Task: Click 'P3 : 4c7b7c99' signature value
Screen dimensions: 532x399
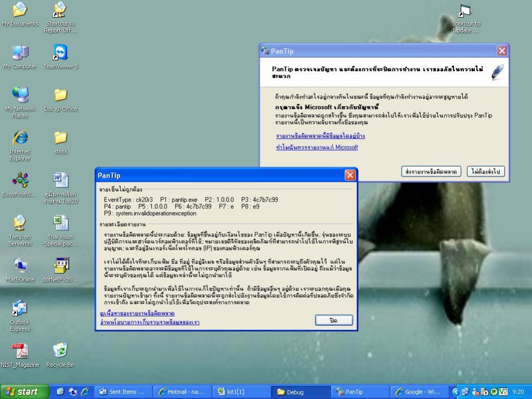Action: pos(260,200)
